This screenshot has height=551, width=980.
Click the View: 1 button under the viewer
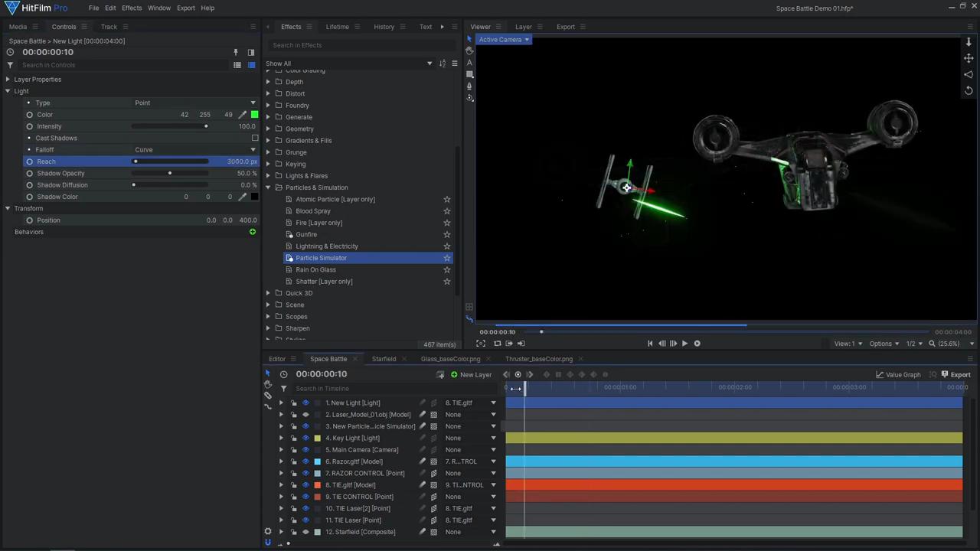[848, 344]
